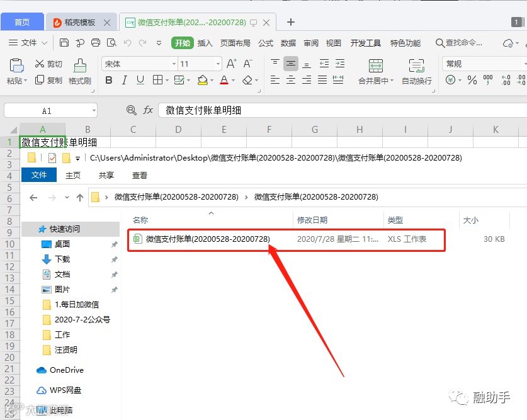Image resolution: width=527 pixels, height=420 pixels.
Task: Click the Print icon in WPS toolbar
Action: (x=96, y=43)
